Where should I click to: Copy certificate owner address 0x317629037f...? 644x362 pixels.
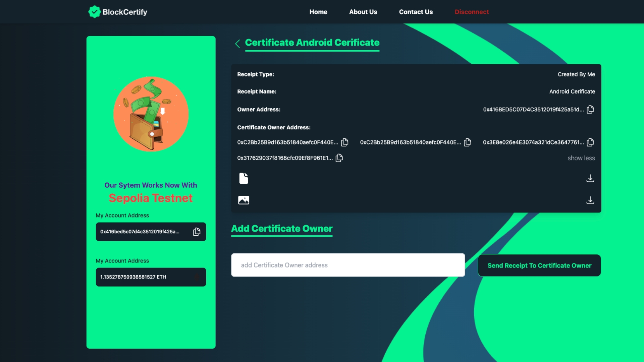point(339,158)
